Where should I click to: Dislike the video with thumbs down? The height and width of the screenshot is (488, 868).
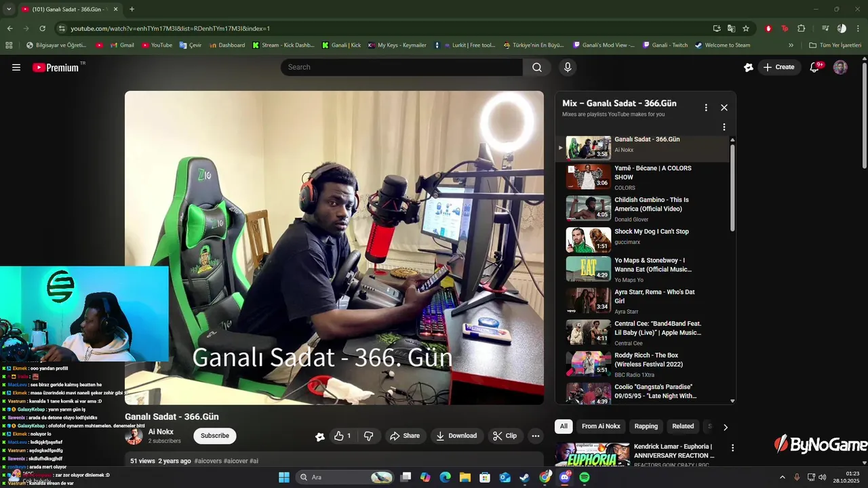(x=369, y=436)
